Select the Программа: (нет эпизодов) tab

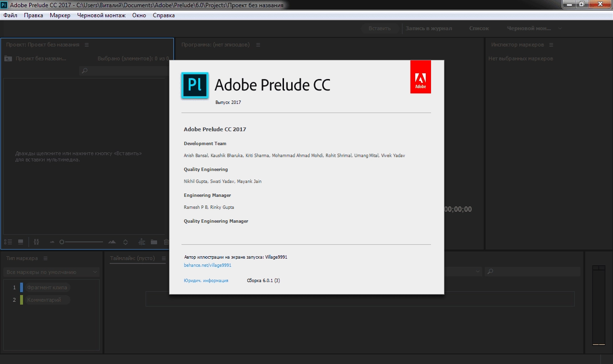coord(216,45)
